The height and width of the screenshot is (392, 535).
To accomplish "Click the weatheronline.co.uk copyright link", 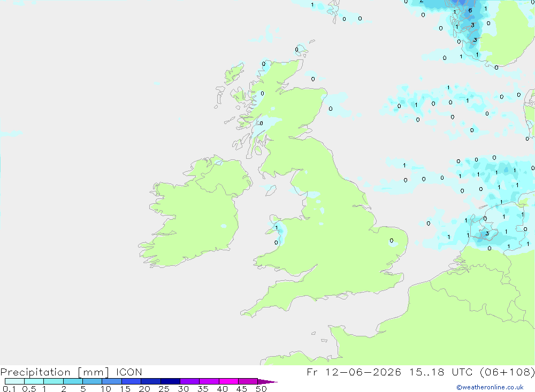I will (490, 387).
